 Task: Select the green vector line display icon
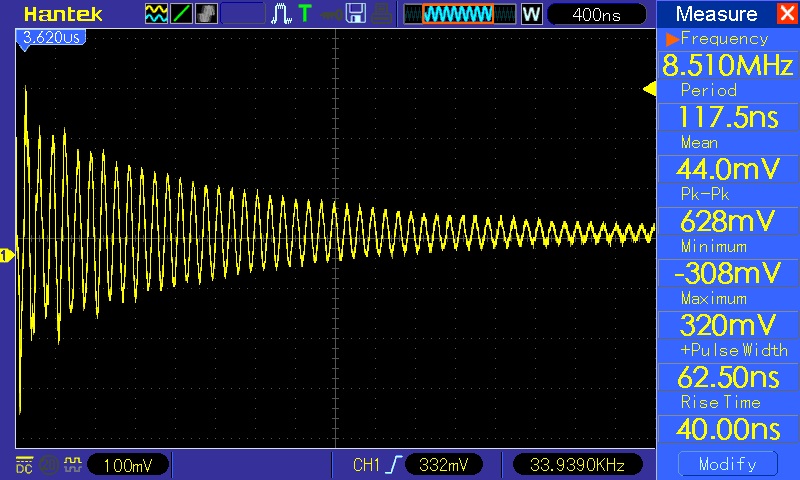pos(181,14)
